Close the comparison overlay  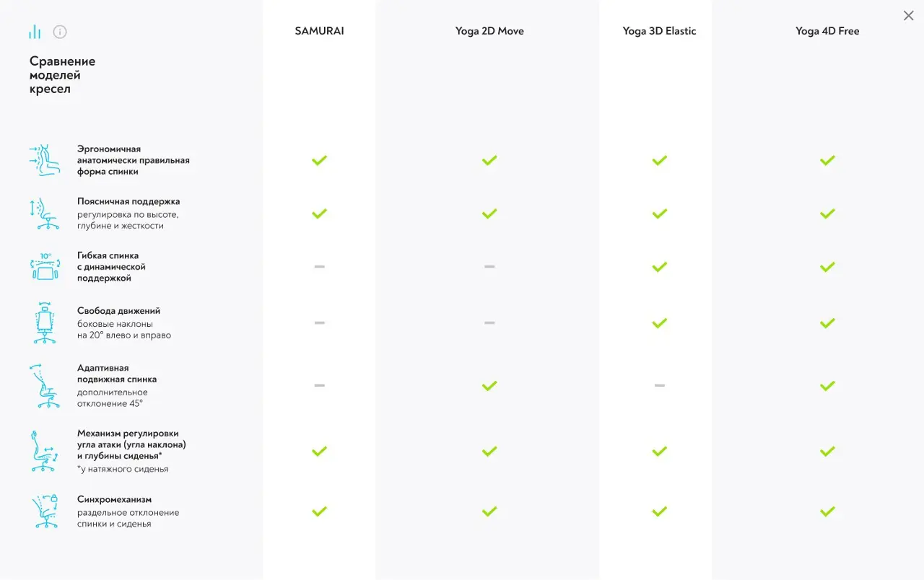click(x=908, y=16)
